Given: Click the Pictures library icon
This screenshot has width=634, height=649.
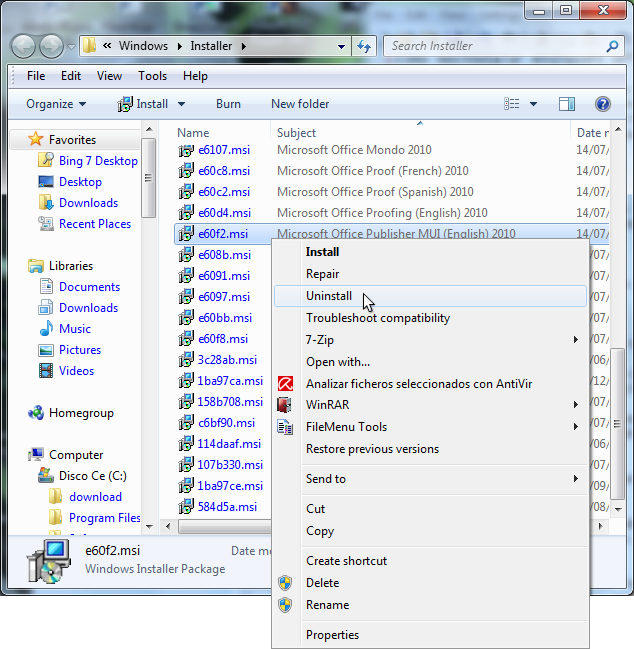Looking at the screenshot, I should tap(46, 350).
